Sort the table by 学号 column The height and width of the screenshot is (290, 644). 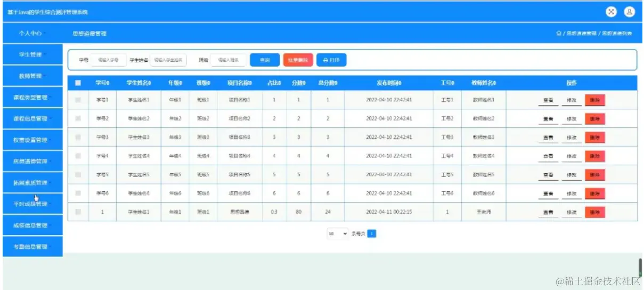(102, 83)
